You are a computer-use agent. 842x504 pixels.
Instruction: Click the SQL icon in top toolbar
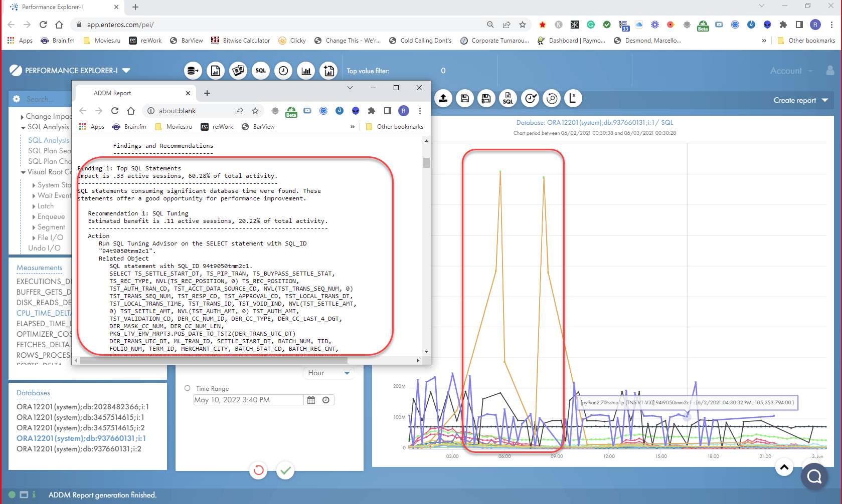coord(261,71)
